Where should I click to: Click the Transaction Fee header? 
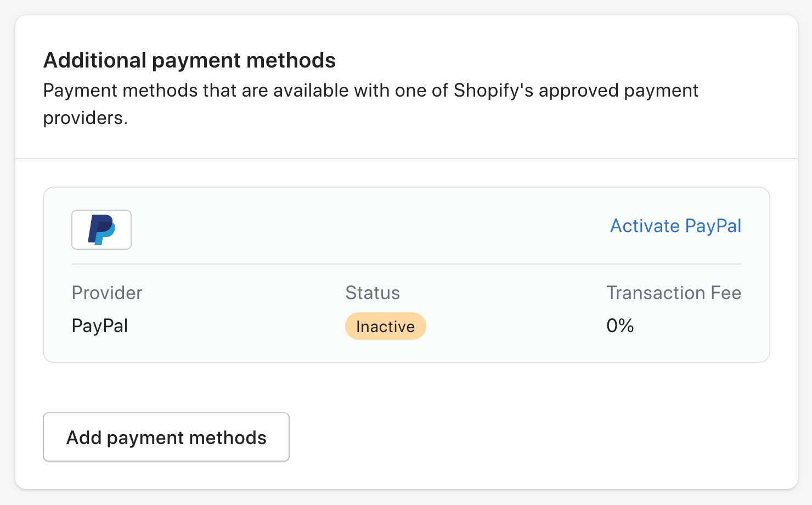[x=674, y=293]
